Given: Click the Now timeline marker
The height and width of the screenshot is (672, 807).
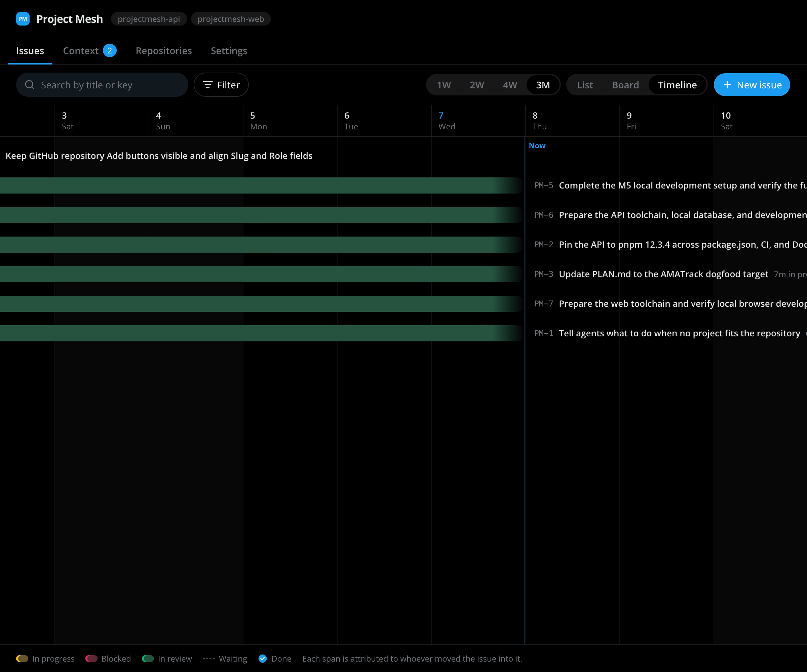Looking at the screenshot, I should pos(537,145).
